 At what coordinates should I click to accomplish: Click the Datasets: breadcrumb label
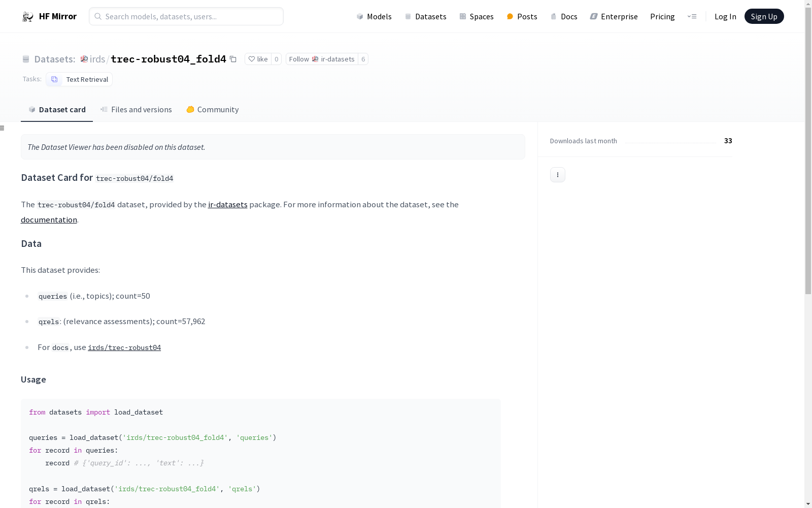pos(54,59)
